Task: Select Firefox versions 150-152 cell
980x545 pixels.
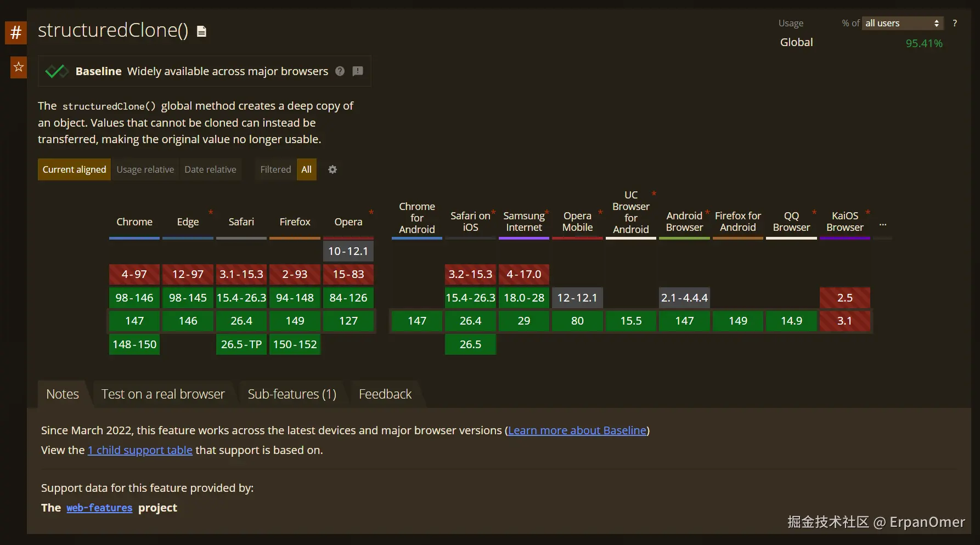Action: click(295, 344)
